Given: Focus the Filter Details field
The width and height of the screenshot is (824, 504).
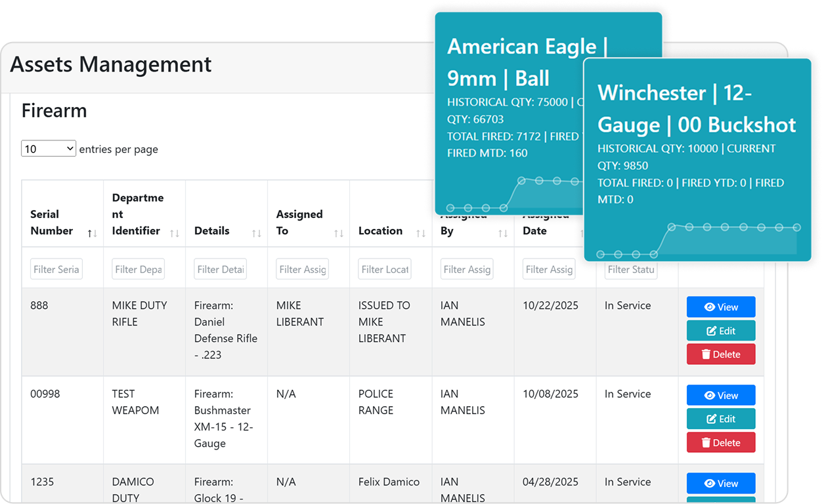Looking at the screenshot, I should (220, 269).
